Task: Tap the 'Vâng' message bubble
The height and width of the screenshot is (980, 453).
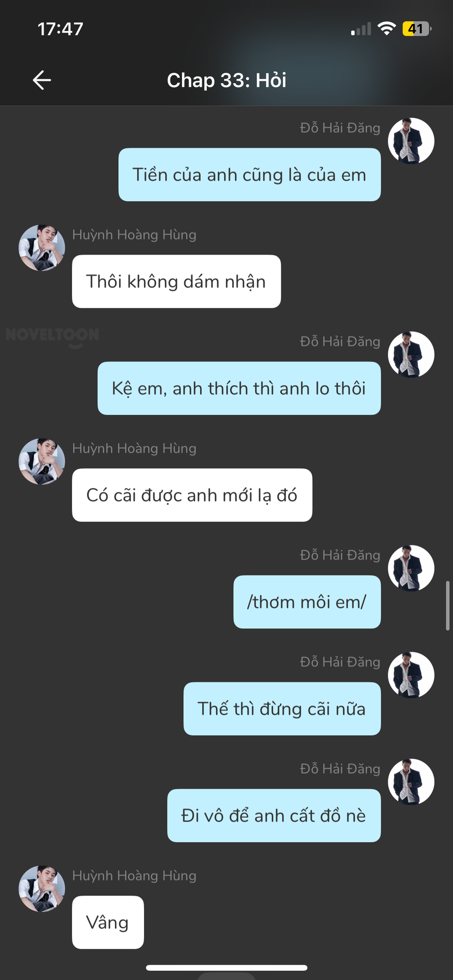Action: click(108, 922)
